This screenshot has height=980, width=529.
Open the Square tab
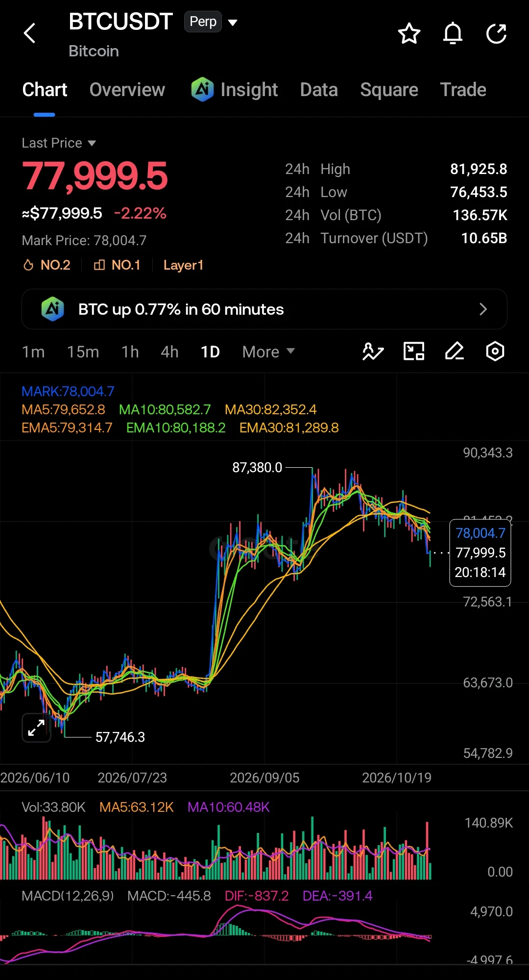389,90
